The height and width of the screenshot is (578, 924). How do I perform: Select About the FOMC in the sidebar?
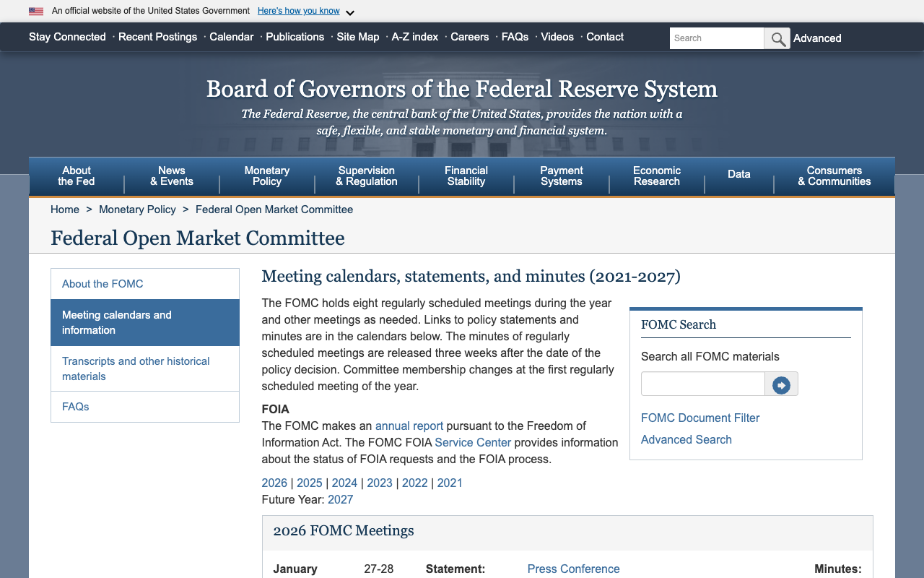click(145, 284)
